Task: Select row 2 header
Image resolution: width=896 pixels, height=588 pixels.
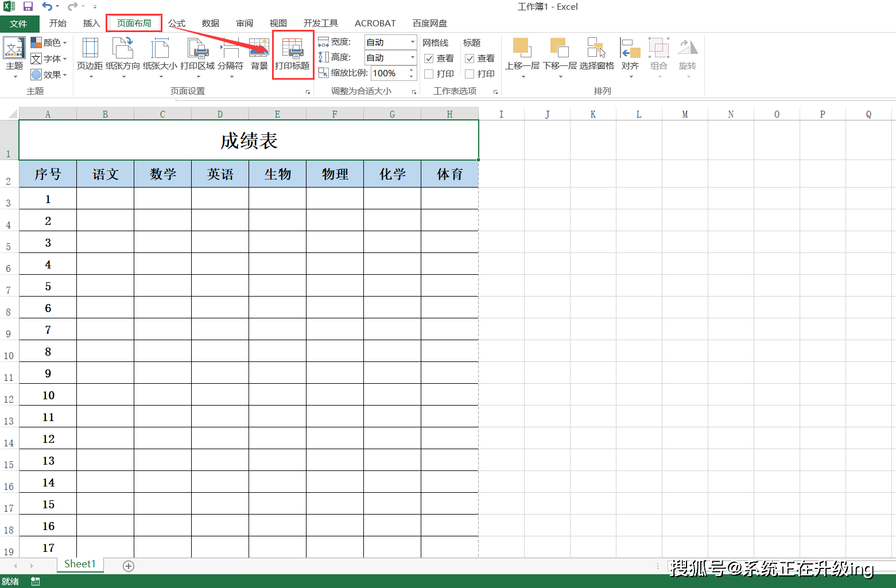Action: tap(9, 174)
